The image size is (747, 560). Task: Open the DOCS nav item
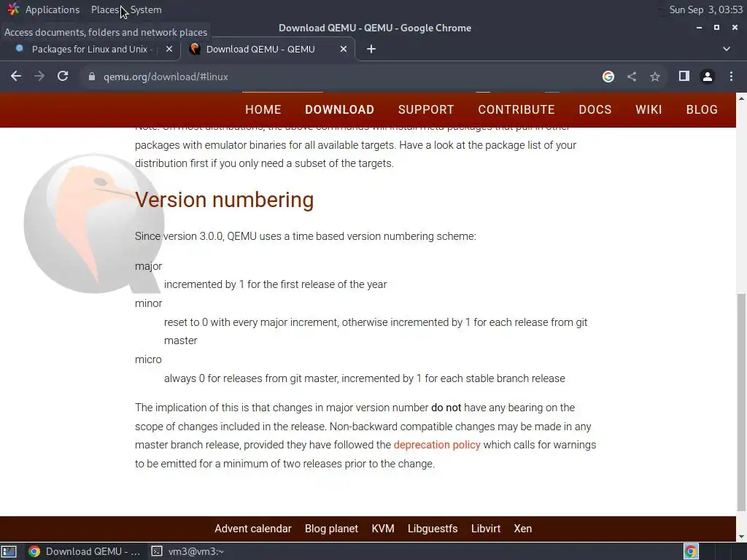click(x=595, y=109)
